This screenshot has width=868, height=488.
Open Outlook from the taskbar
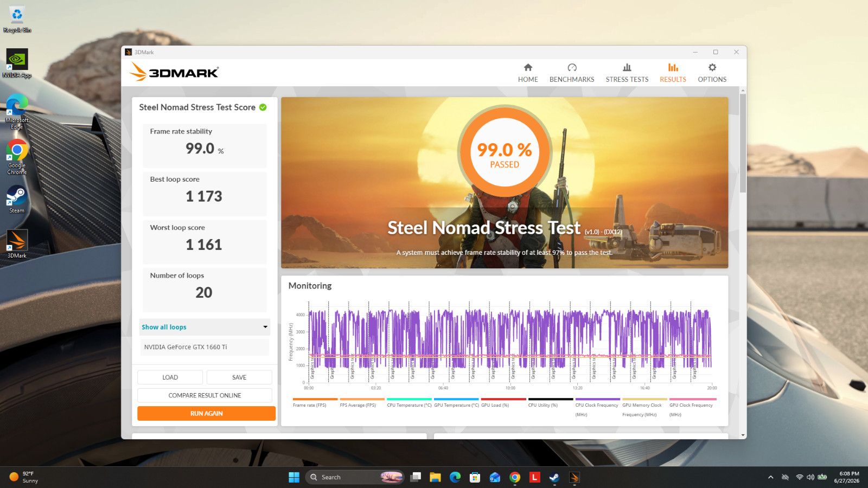[495, 477]
